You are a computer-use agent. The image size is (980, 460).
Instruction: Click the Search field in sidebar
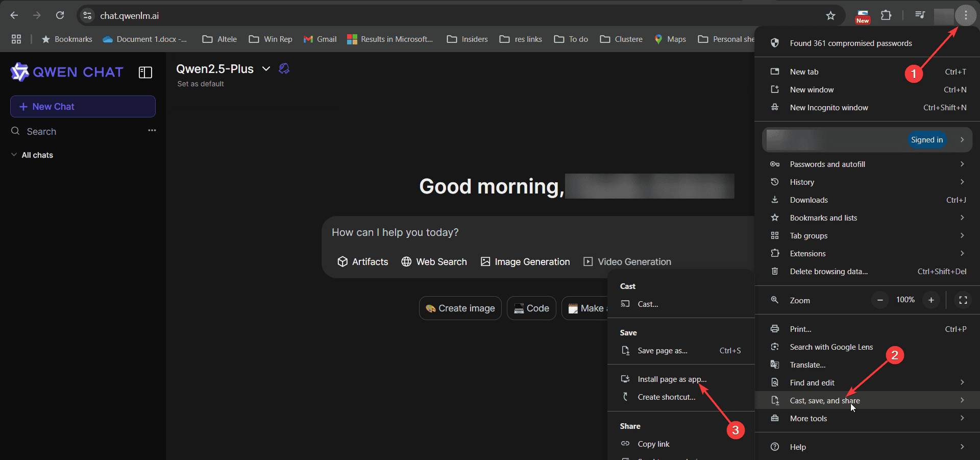point(77,131)
